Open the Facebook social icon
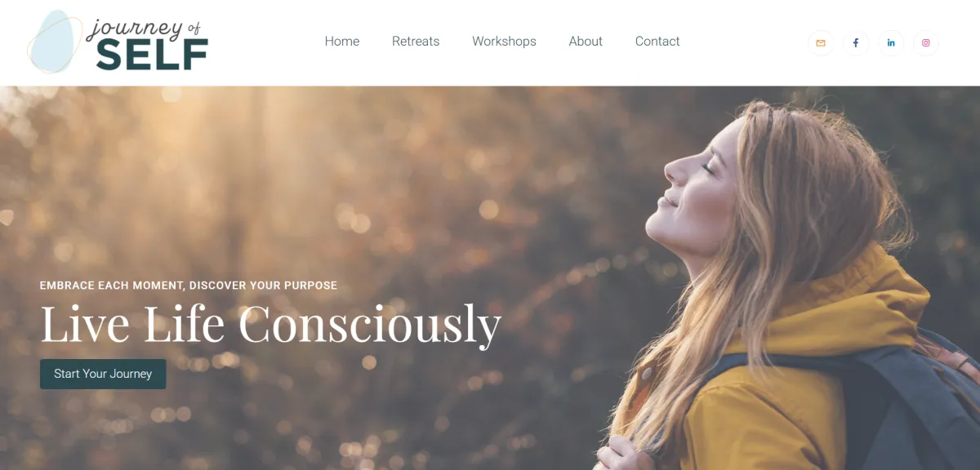This screenshot has height=470, width=980. tap(856, 43)
